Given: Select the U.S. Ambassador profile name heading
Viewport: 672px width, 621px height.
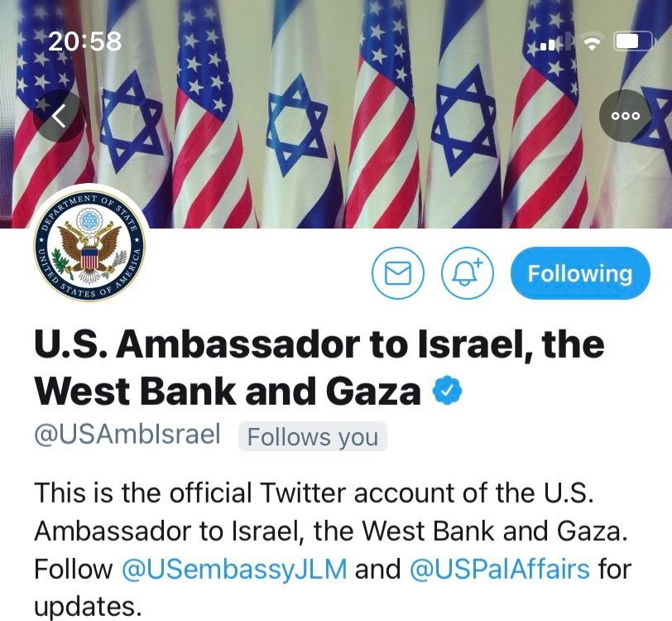Looking at the screenshot, I should click(319, 367).
